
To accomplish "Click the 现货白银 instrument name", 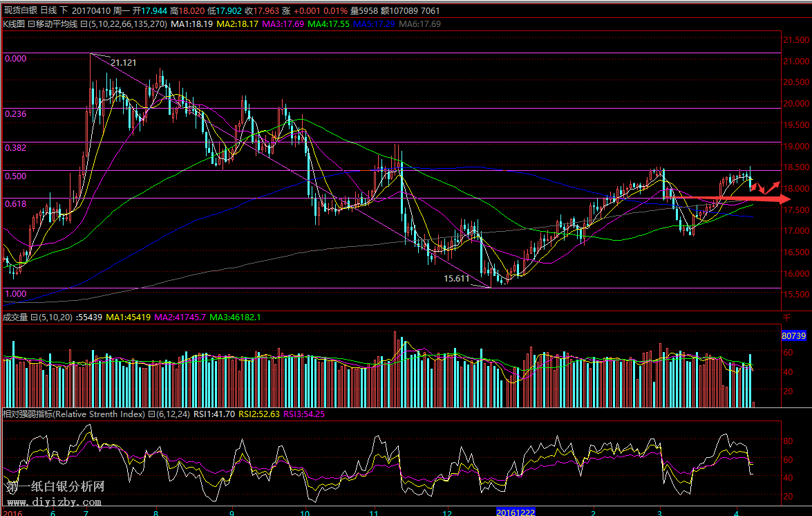I will [19, 11].
